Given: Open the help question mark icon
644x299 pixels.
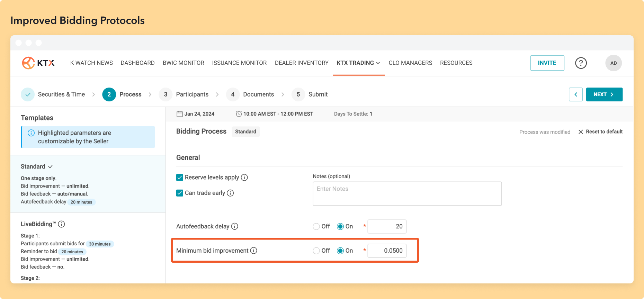Looking at the screenshot, I should (581, 63).
